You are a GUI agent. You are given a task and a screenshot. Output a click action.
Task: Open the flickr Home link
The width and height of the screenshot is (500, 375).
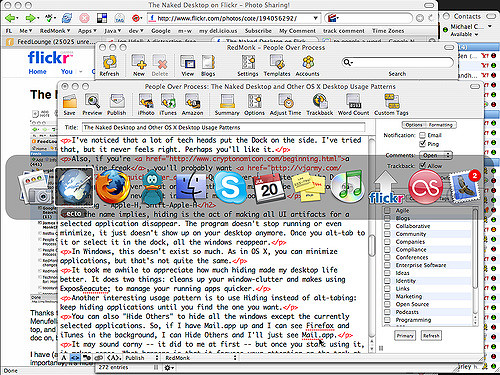pyautogui.click(x=37, y=71)
